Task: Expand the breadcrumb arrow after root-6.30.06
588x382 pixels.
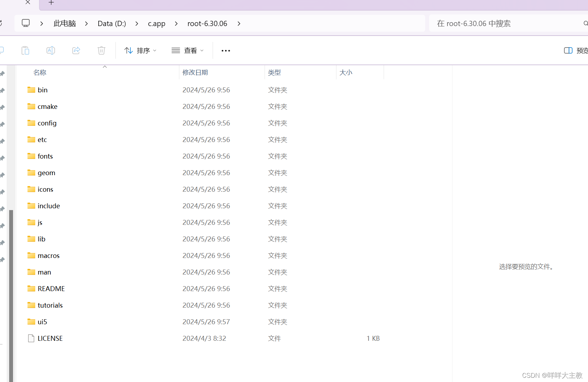Action: (239, 23)
